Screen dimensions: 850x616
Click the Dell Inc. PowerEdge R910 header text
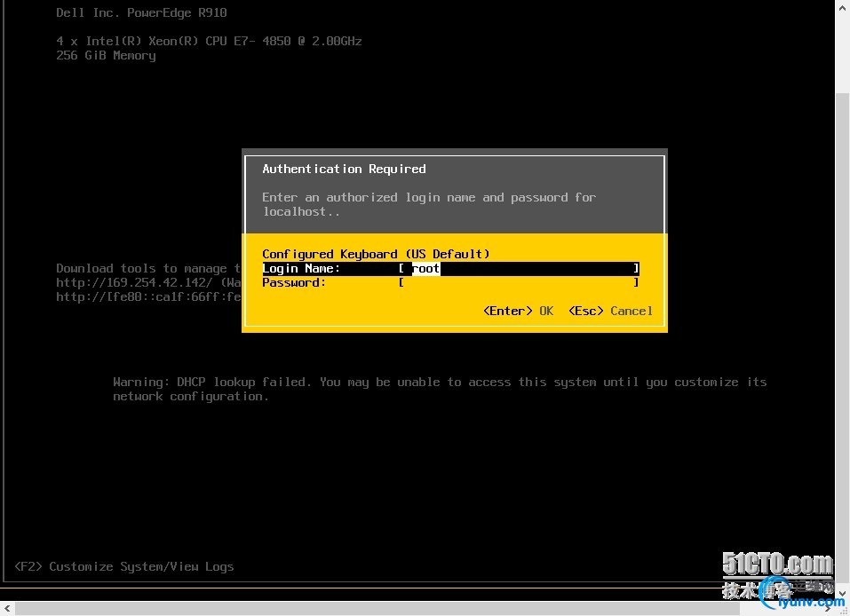click(141, 12)
